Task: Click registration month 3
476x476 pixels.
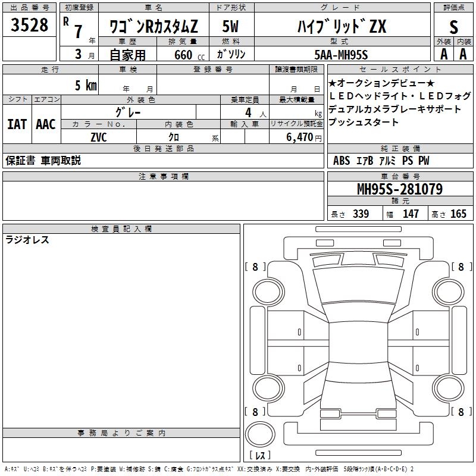Action: point(79,54)
